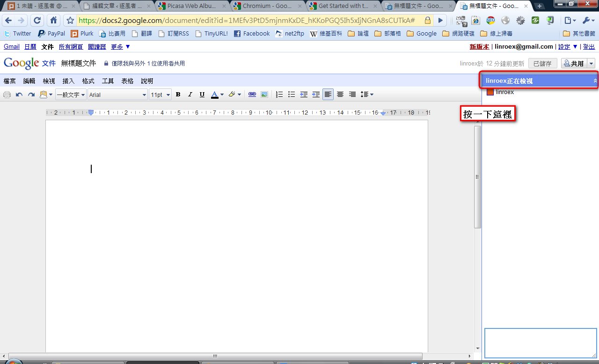Click the print icon in Docs toolbar
This screenshot has width=599, height=364.
pos(7,95)
